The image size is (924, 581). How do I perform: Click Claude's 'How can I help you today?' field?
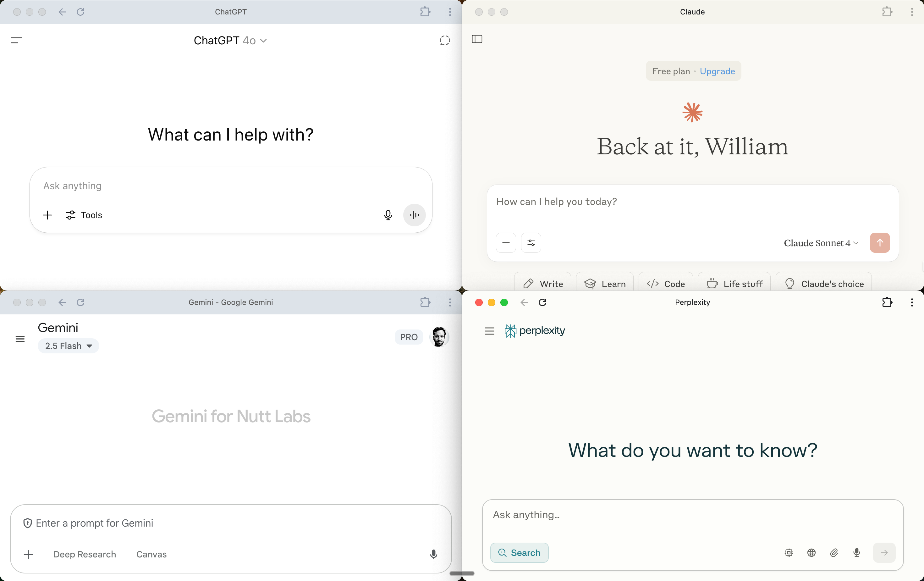pyautogui.click(x=693, y=202)
